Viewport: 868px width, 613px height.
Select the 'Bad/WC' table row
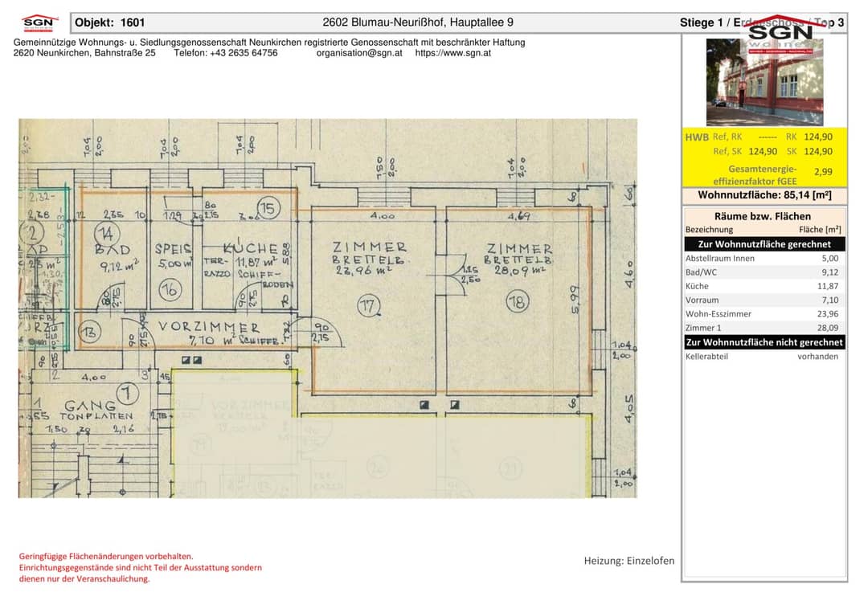click(764, 272)
